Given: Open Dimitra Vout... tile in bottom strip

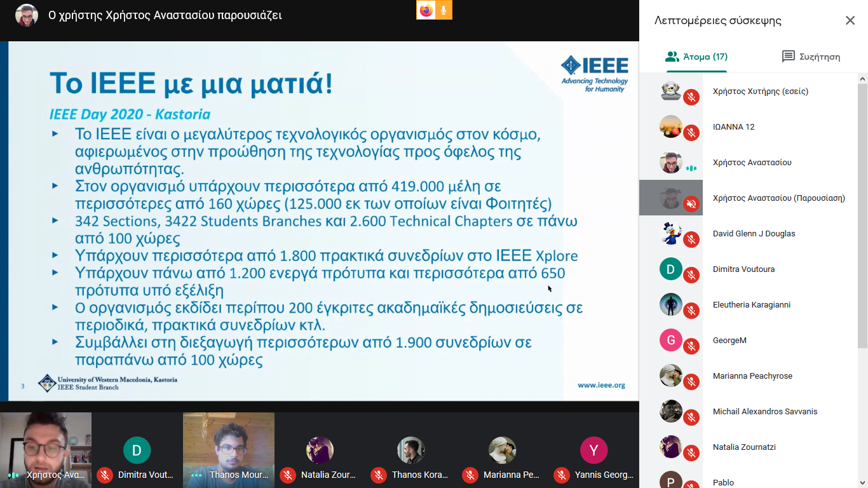Looking at the screenshot, I should coord(137,450).
